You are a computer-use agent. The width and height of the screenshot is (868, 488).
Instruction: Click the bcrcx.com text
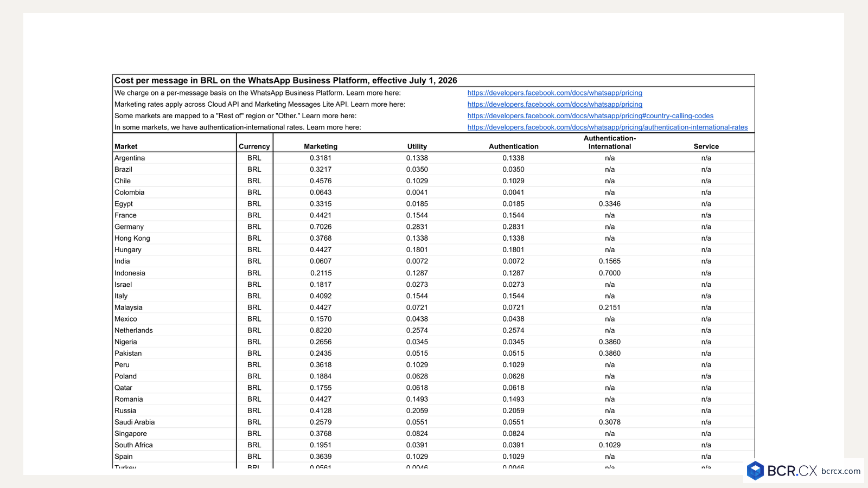point(841,471)
